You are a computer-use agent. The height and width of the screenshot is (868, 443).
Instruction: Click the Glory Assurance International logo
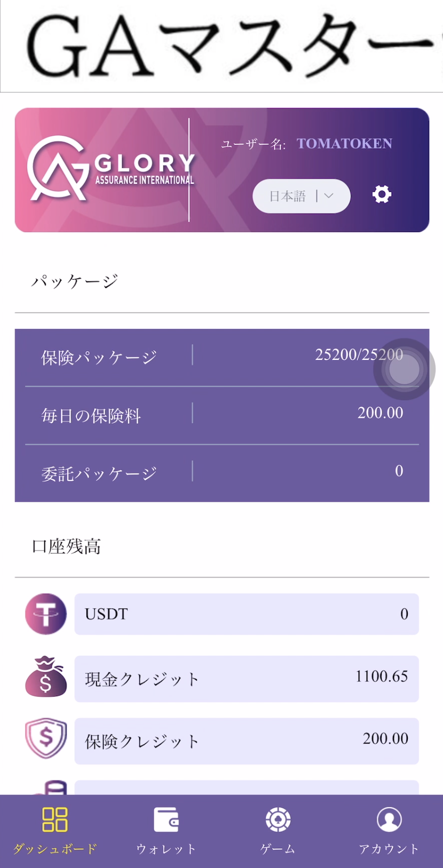111,169
